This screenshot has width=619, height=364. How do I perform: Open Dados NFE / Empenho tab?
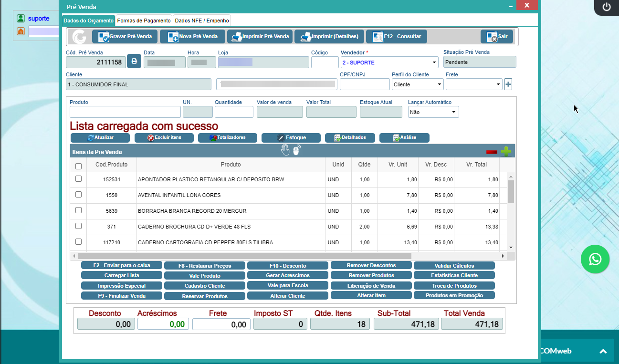coord(202,21)
